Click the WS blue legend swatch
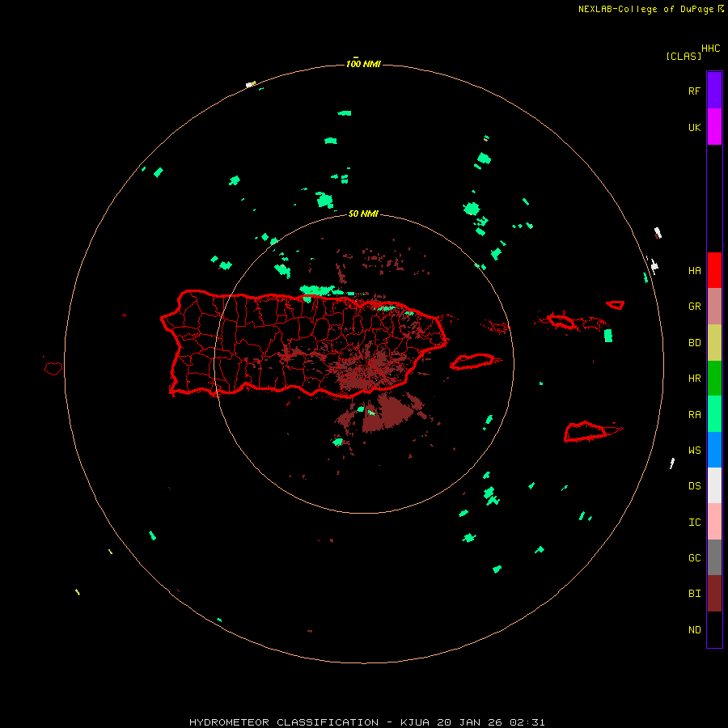 [714, 450]
